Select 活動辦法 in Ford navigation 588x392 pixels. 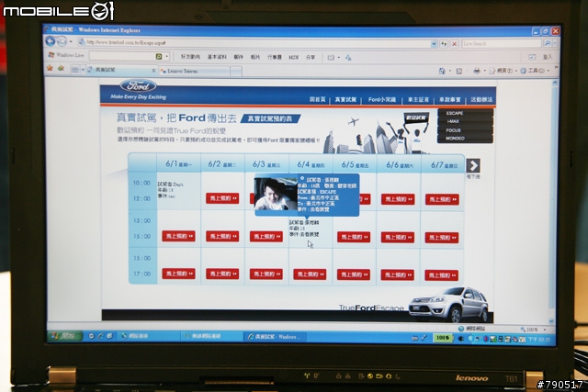[481, 100]
